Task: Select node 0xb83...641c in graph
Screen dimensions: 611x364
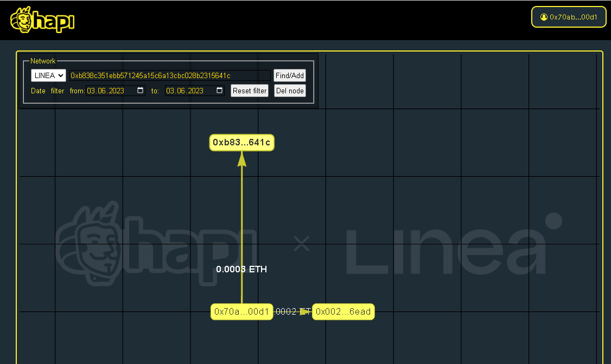Action: [x=241, y=143]
